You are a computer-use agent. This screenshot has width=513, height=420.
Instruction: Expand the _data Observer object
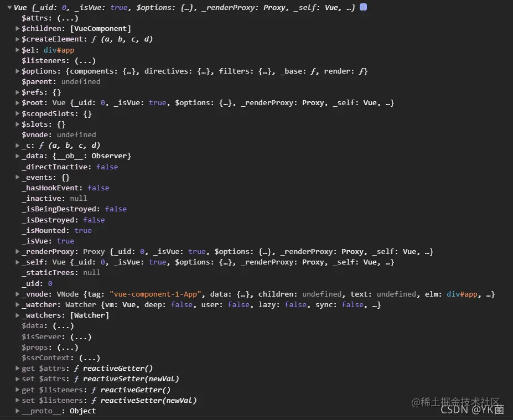17,156
